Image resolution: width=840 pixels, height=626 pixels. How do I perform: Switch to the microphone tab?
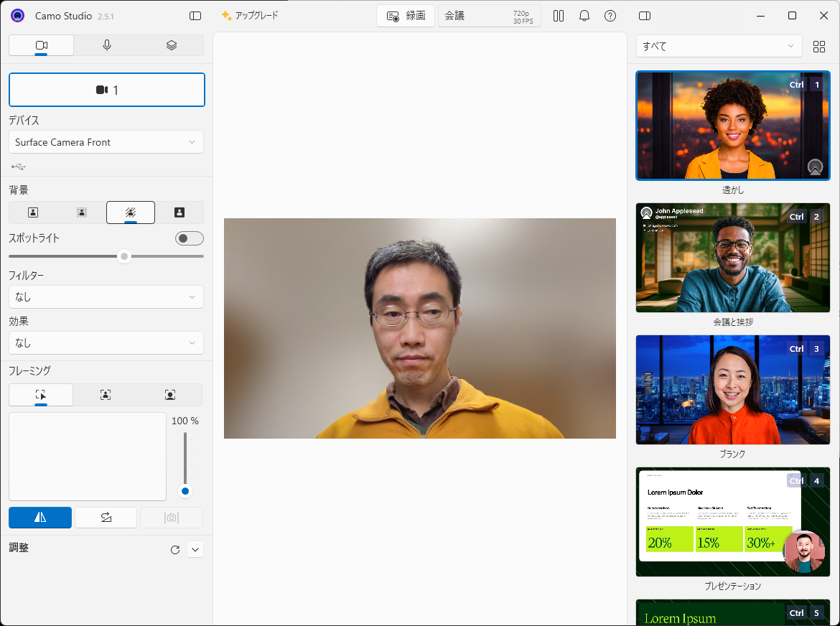pos(106,45)
